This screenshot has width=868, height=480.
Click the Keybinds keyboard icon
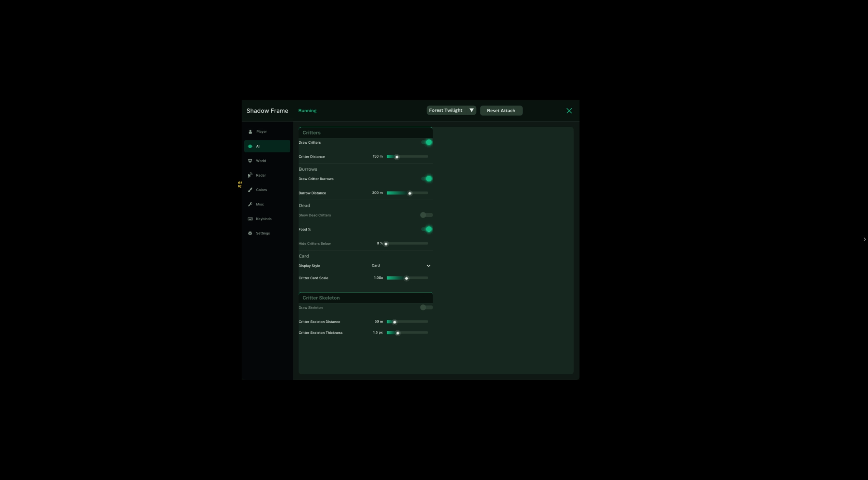[x=250, y=219]
